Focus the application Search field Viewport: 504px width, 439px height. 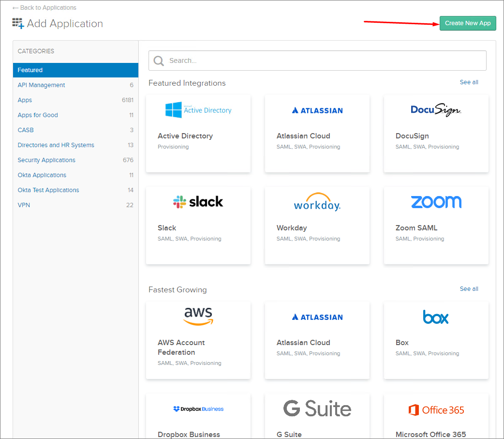pos(317,61)
